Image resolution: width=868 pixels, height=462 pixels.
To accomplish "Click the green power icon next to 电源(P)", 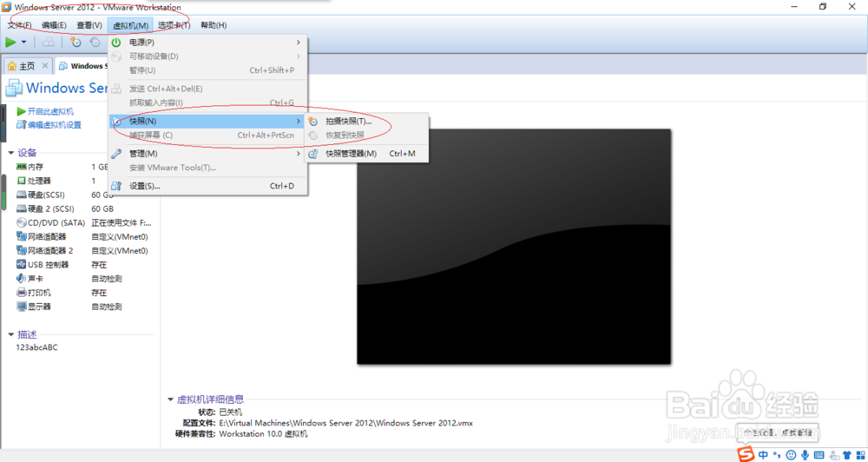I will click(x=116, y=42).
